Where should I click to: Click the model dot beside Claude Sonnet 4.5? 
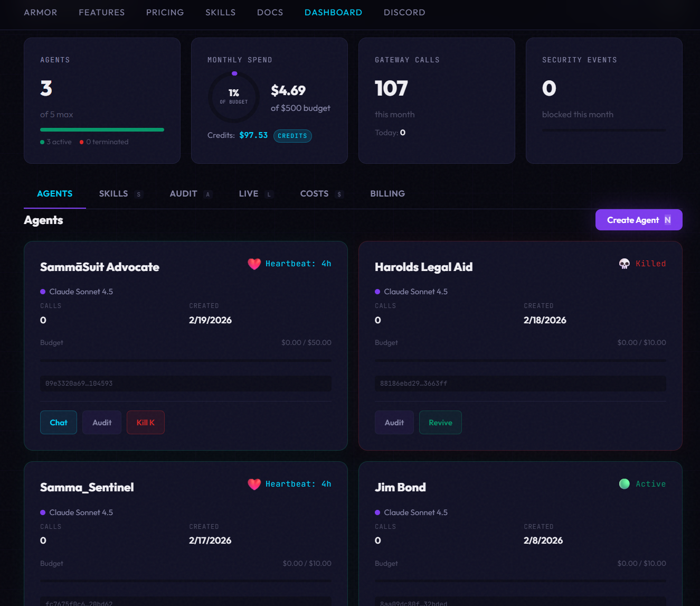[42, 292]
